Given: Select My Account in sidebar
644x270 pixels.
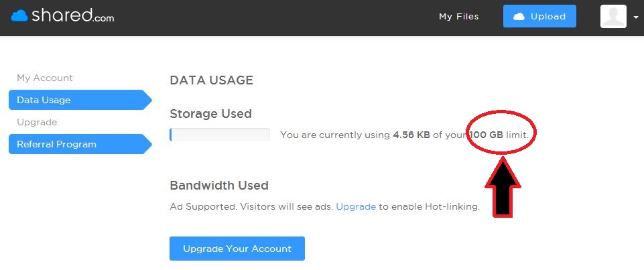Looking at the screenshot, I should click(x=45, y=78).
